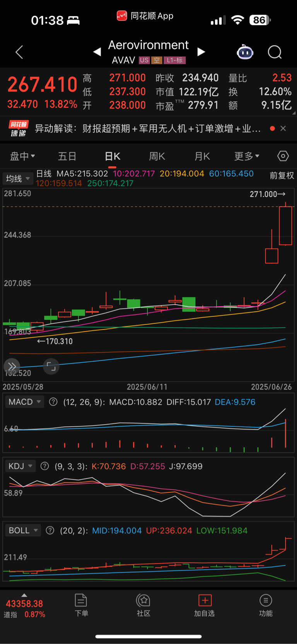Open MACD help question mark
297x644 pixels.
coord(53,402)
